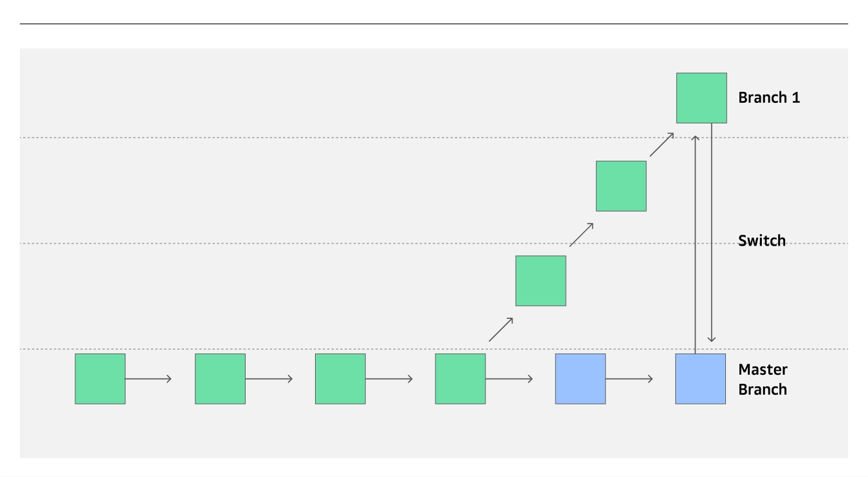The height and width of the screenshot is (477, 868).
Task: Click the Master Branch label
Action: [x=763, y=379]
